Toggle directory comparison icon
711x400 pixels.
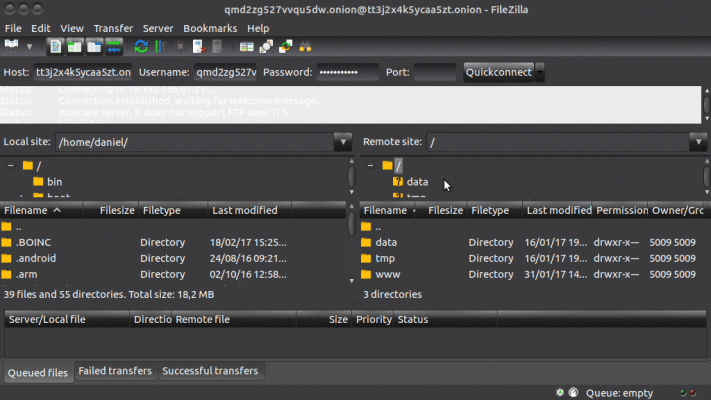tap(267, 46)
